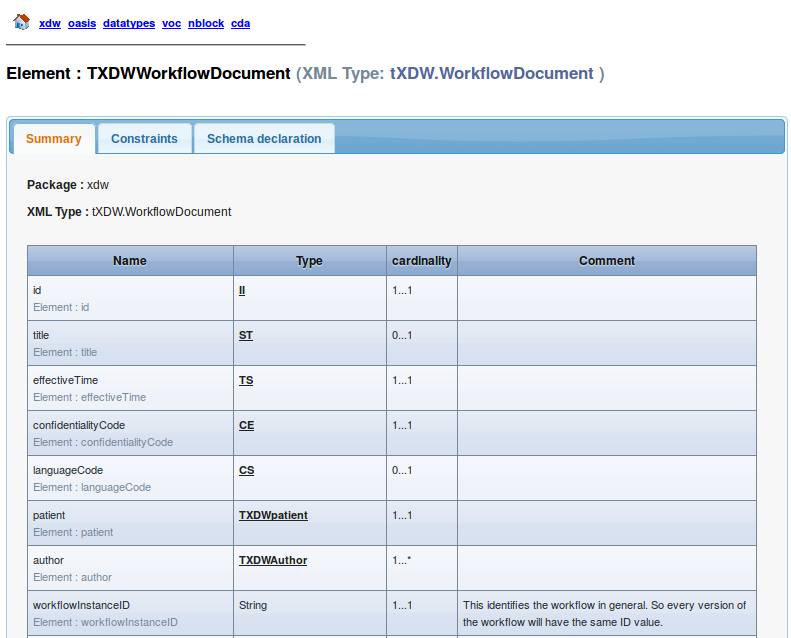Switch to the Summary tab
Screen dimensions: 791x638
[54, 139]
